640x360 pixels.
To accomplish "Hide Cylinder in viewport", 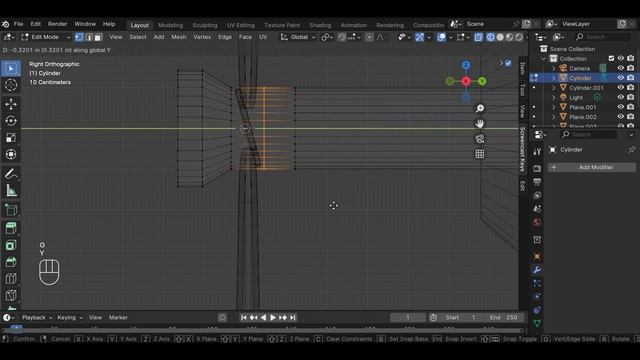I will point(621,78).
